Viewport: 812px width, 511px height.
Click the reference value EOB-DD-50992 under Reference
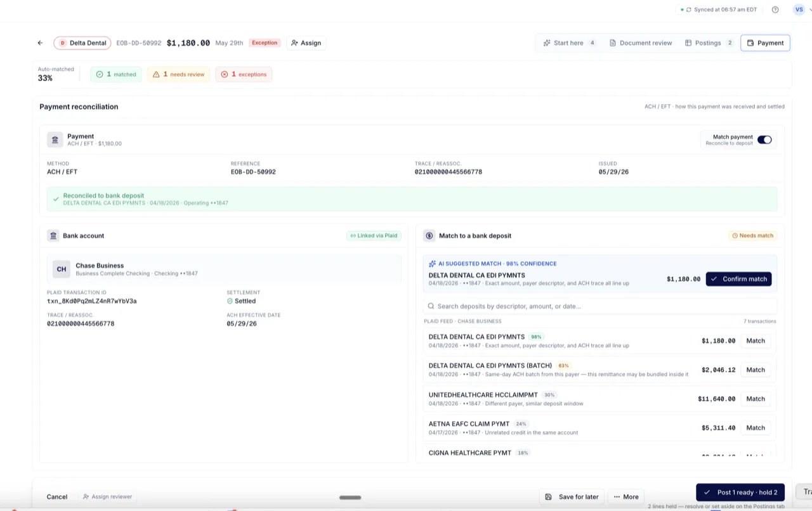[253, 172]
